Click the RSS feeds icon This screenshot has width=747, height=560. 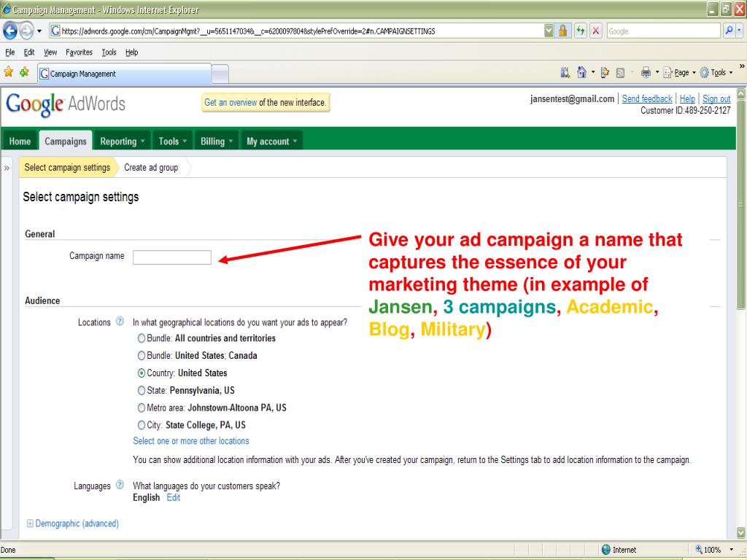620,73
